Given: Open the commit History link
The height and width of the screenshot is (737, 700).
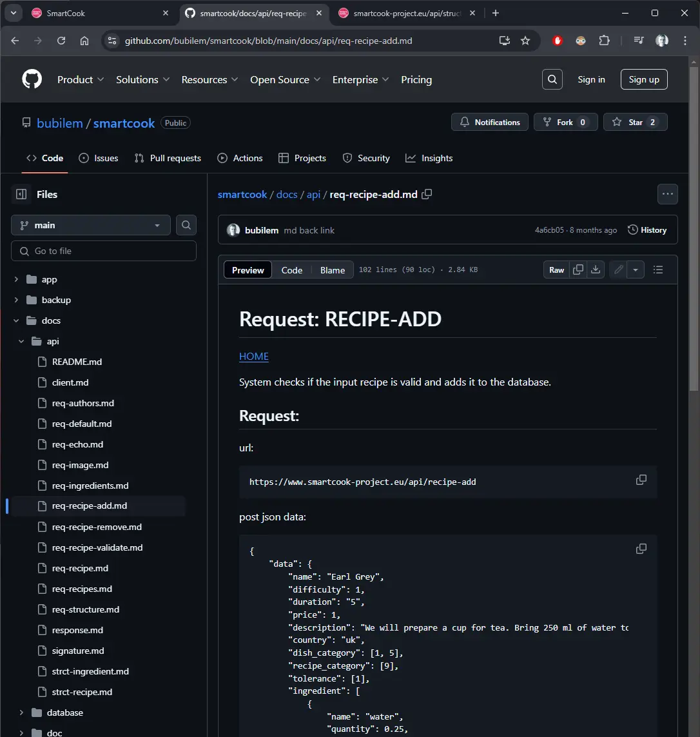Looking at the screenshot, I should coord(647,230).
